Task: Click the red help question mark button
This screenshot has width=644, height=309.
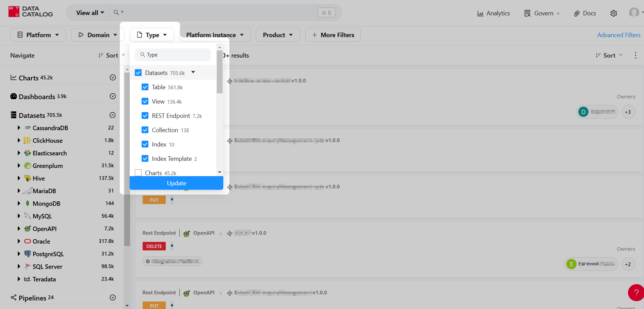Action: (x=636, y=292)
